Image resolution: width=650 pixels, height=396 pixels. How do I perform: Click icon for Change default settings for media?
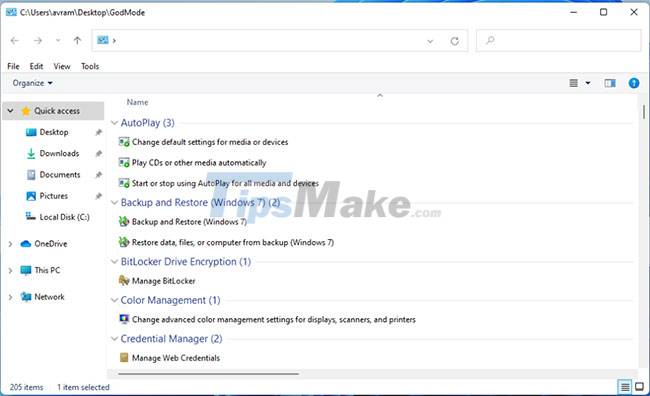coord(124,142)
